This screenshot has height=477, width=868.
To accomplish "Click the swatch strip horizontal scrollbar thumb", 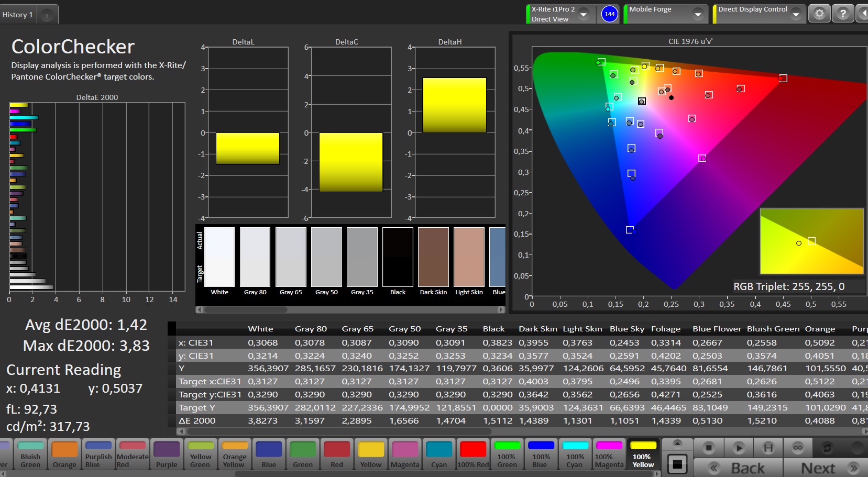I will pos(245,309).
